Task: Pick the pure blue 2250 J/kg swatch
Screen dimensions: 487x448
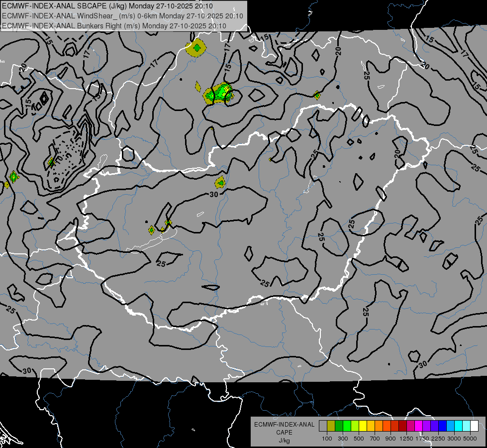Action: (443, 426)
